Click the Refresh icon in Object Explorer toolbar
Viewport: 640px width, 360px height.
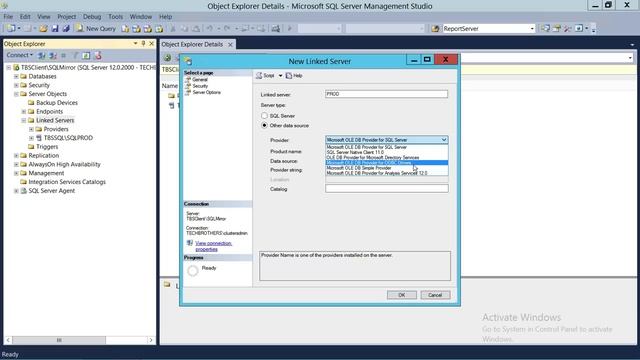86,56
